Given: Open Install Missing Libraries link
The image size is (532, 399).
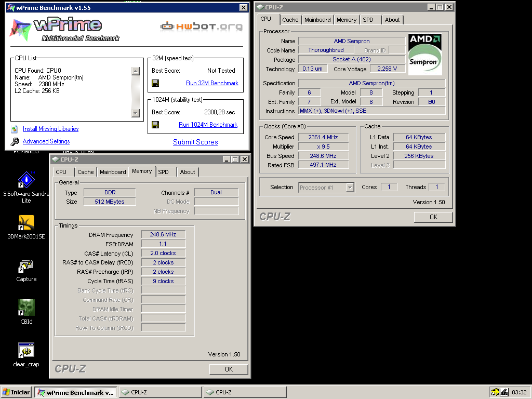Looking at the screenshot, I should click(x=50, y=129).
